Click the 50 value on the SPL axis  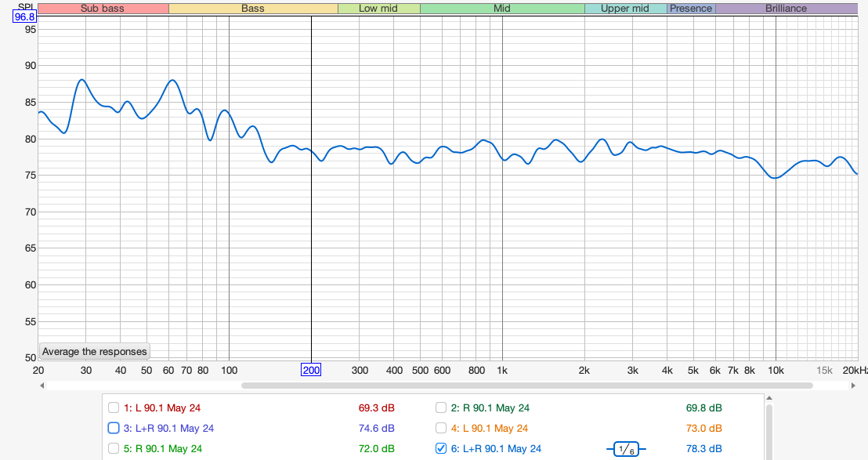point(31,357)
